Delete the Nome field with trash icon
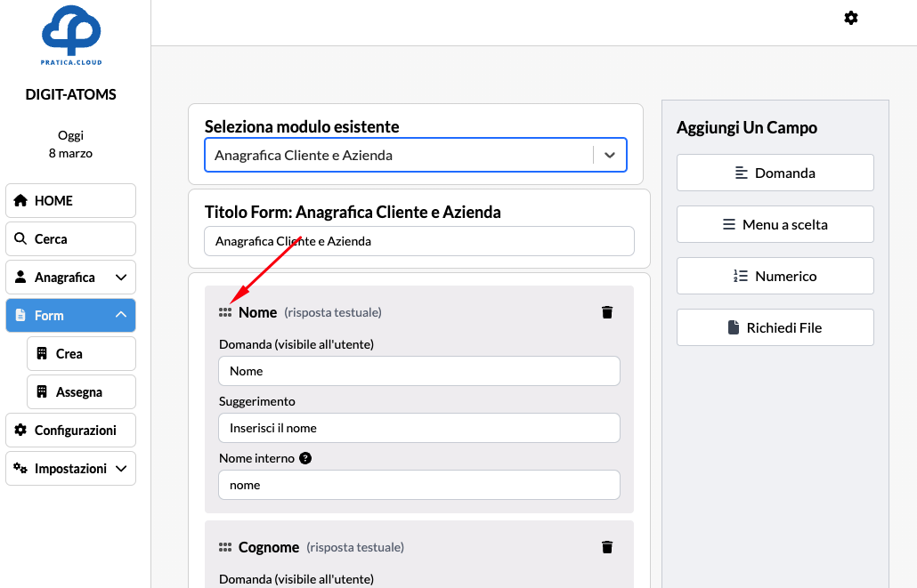The height and width of the screenshot is (588, 917). 607,312
